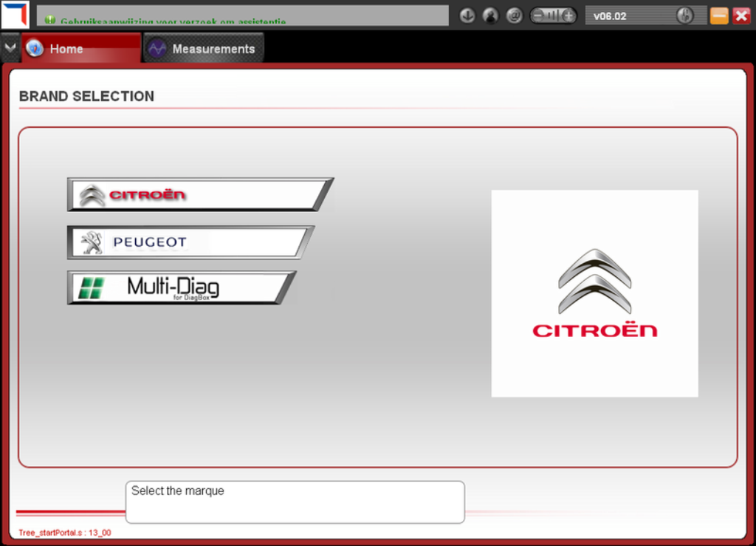Click the Tree_startPortal.s status text

[65, 533]
